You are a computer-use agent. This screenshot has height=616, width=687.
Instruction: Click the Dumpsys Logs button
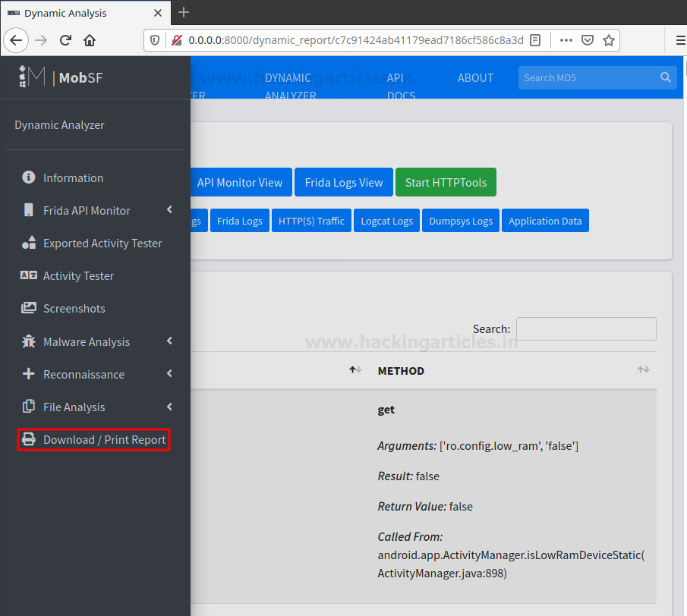[x=461, y=221]
